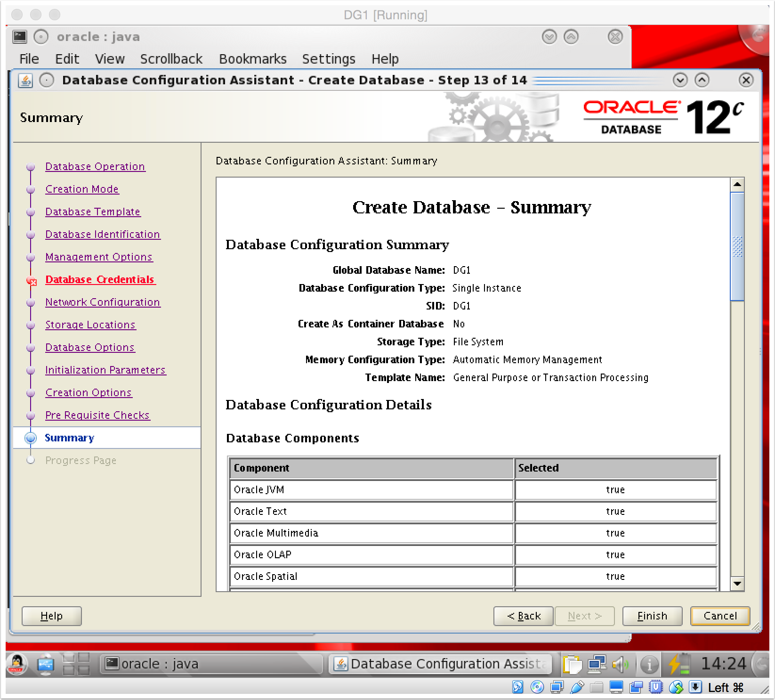
Task: Click the Java icon in the DBCA title bar
Action: click(x=25, y=81)
